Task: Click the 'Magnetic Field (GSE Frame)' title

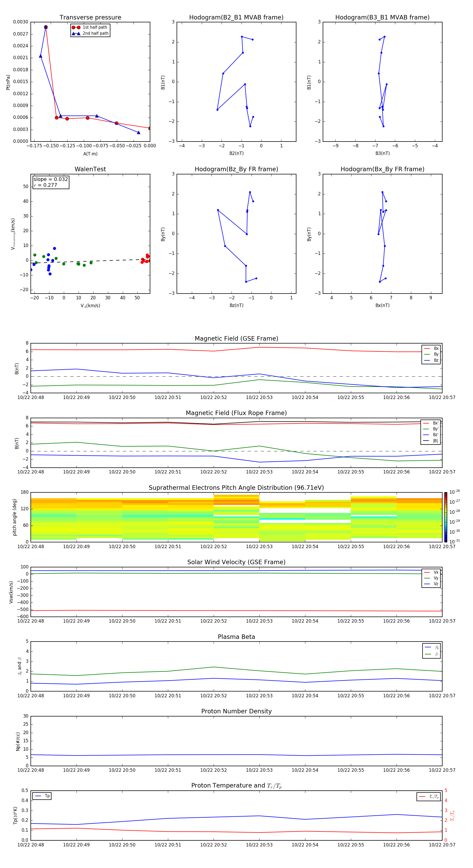Action: point(236,339)
